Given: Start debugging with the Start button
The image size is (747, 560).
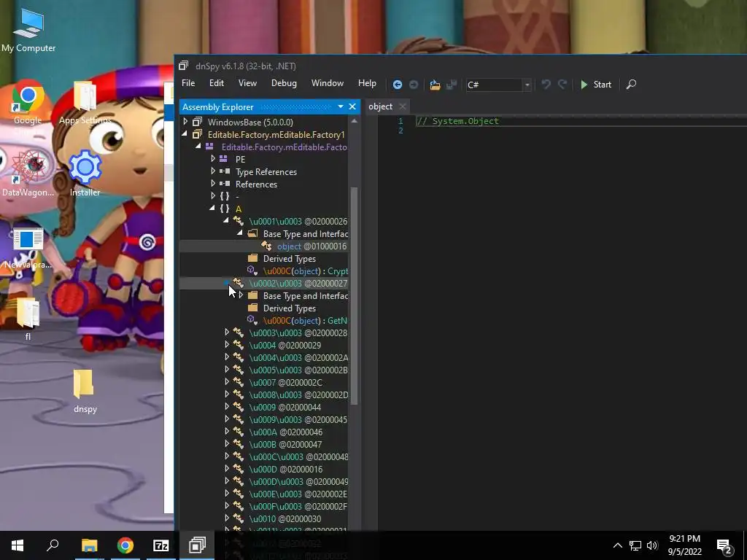Looking at the screenshot, I should [x=595, y=85].
